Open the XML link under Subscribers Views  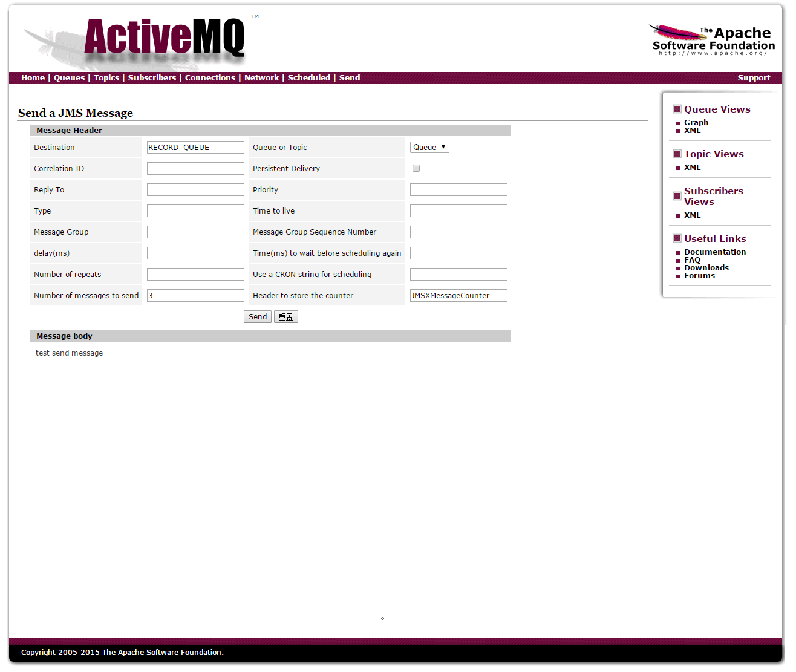click(x=692, y=215)
